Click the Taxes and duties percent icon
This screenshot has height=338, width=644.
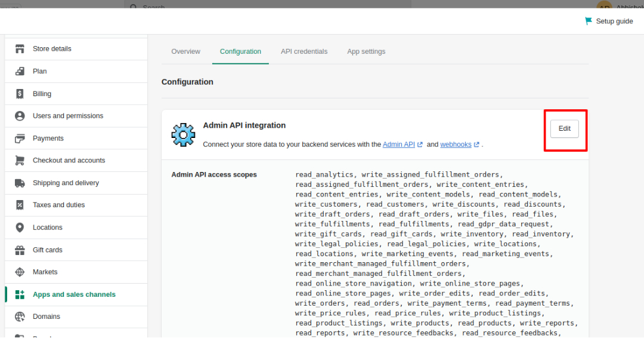tap(20, 205)
